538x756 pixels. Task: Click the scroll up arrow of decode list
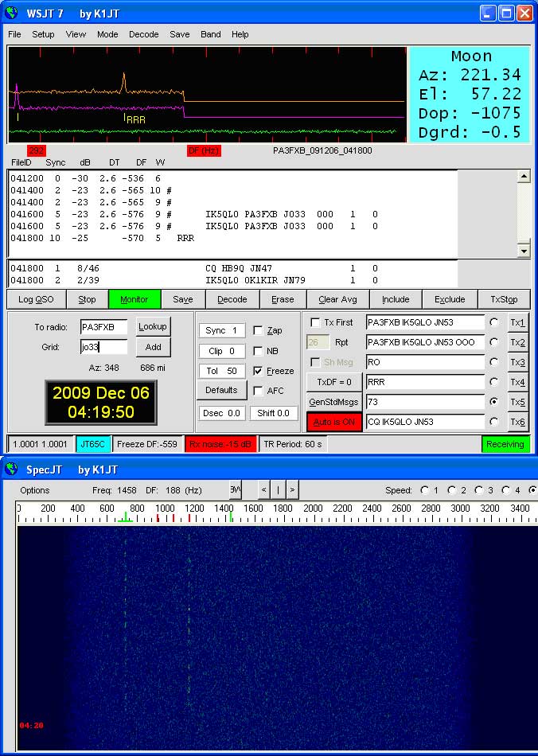click(524, 176)
